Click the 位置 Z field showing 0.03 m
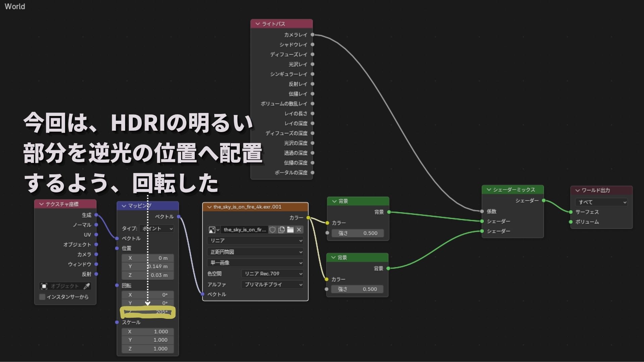This screenshot has height=362, width=644. tap(148, 275)
